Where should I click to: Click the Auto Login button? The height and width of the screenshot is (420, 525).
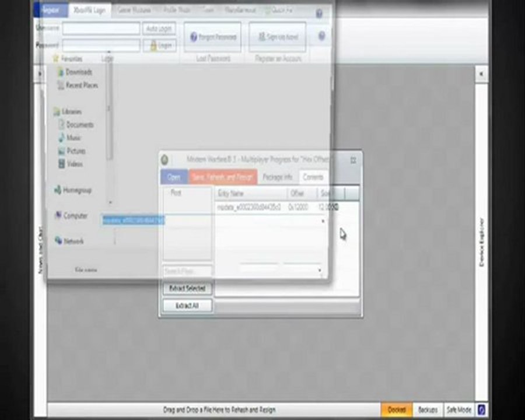pyautogui.click(x=159, y=29)
